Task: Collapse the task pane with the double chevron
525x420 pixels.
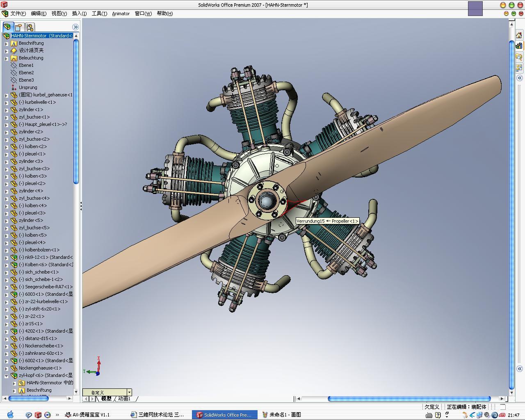Action: (519, 78)
